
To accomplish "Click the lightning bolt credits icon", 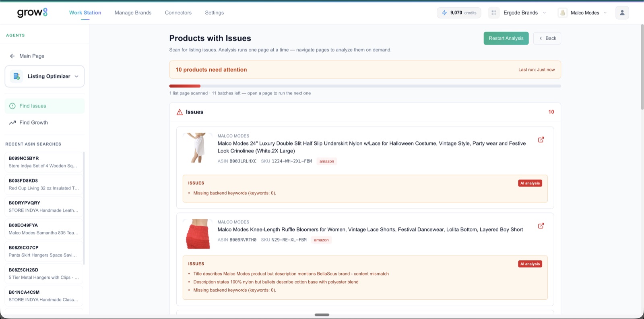I will click(444, 13).
